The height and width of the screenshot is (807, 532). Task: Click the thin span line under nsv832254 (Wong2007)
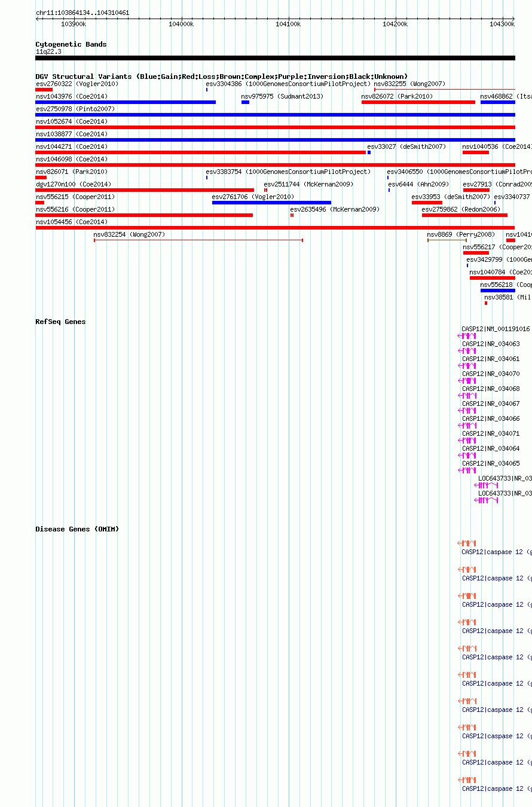tap(198, 240)
